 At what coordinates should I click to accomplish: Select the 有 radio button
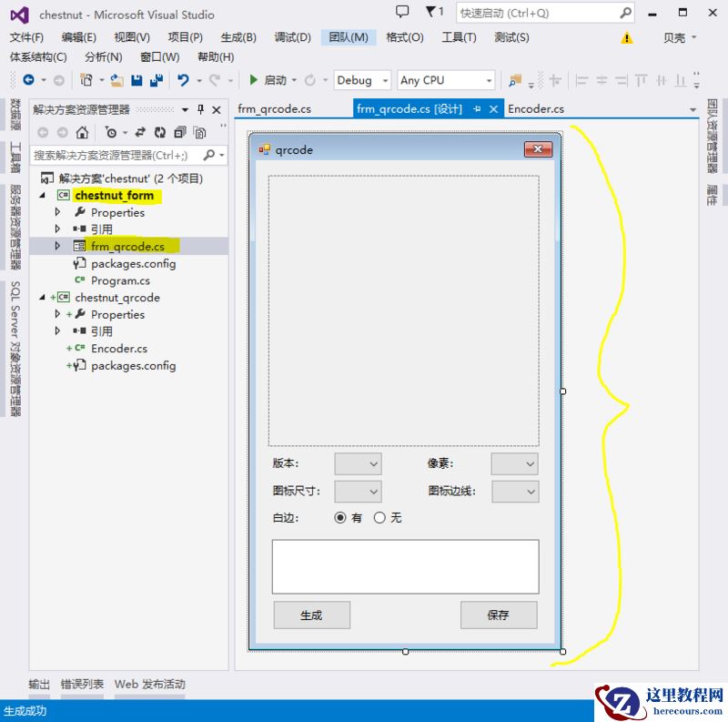(x=340, y=517)
